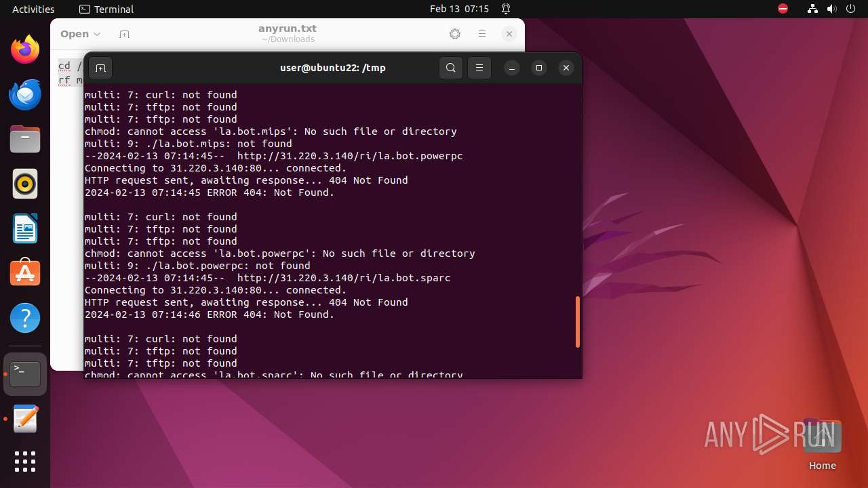
Task: Close the terminal window
Action: click(566, 68)
